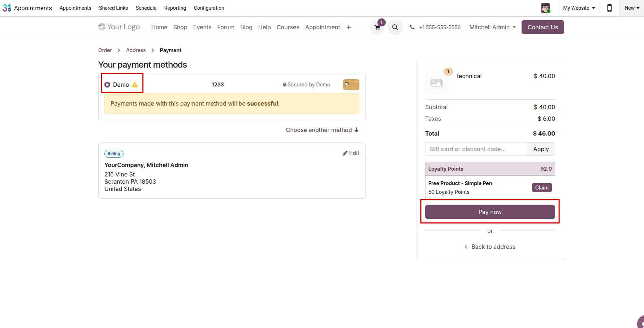Screen dimensions: 644x328
Task: Open the Configuration menu
Action: [209, 8]
